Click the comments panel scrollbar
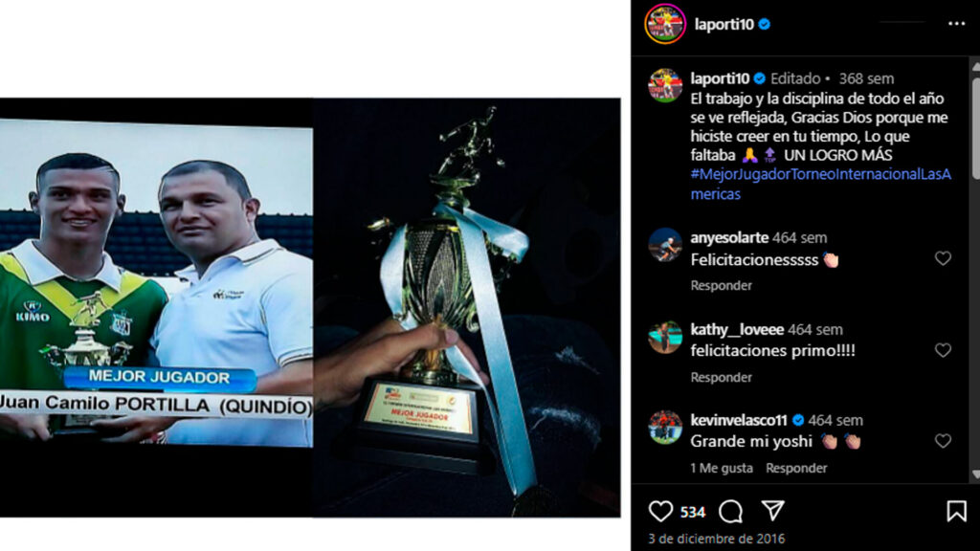 (975, 125)
